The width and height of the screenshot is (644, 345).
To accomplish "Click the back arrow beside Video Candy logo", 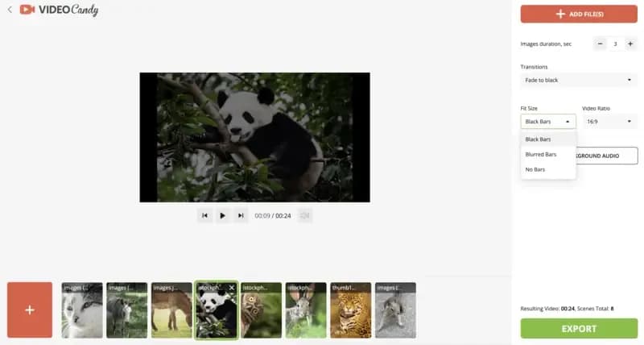I will pyautogui.click(x=10, y=10).
